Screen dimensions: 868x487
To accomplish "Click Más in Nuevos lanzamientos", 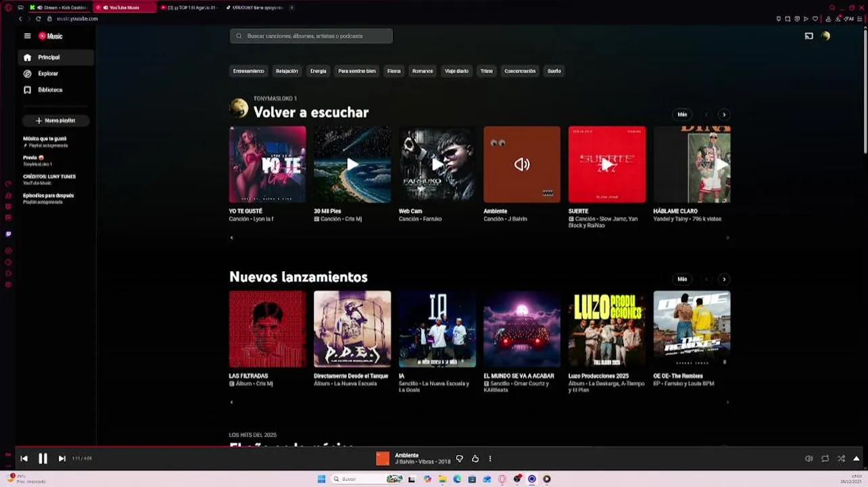I will pos(682,279).
